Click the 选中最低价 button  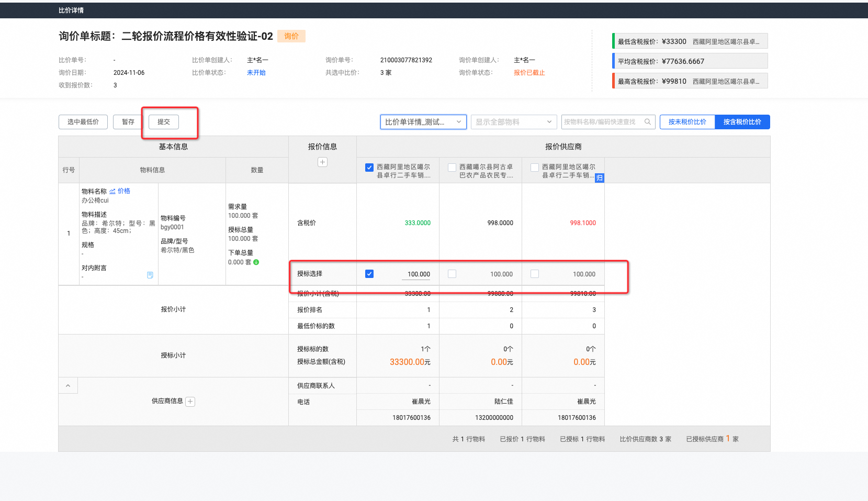click(x=83, y=122)
